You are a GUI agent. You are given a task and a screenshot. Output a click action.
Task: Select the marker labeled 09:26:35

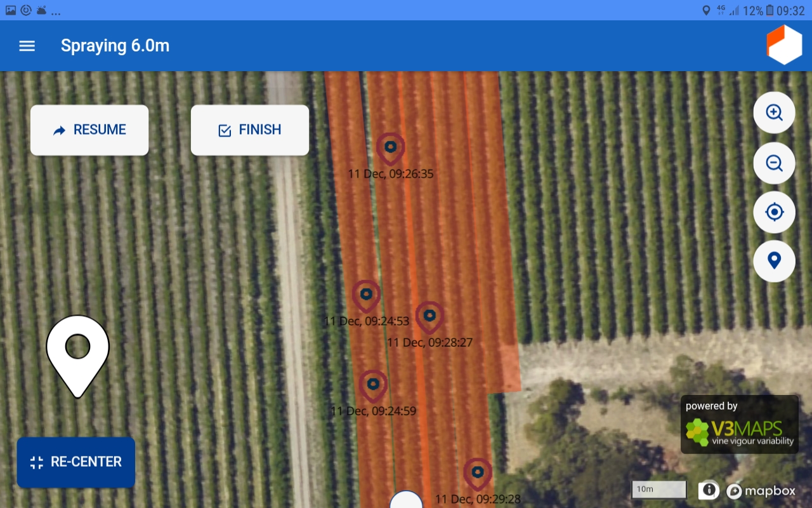pos(391,149)
